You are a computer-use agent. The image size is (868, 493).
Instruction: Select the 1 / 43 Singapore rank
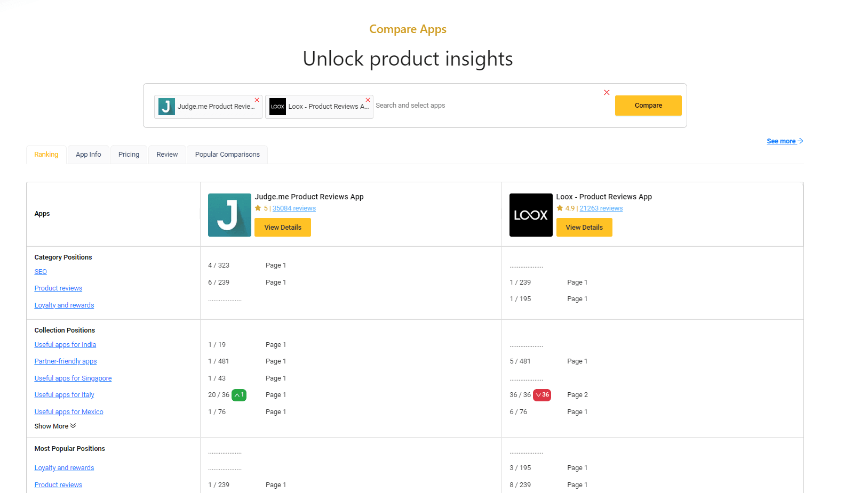217,378
